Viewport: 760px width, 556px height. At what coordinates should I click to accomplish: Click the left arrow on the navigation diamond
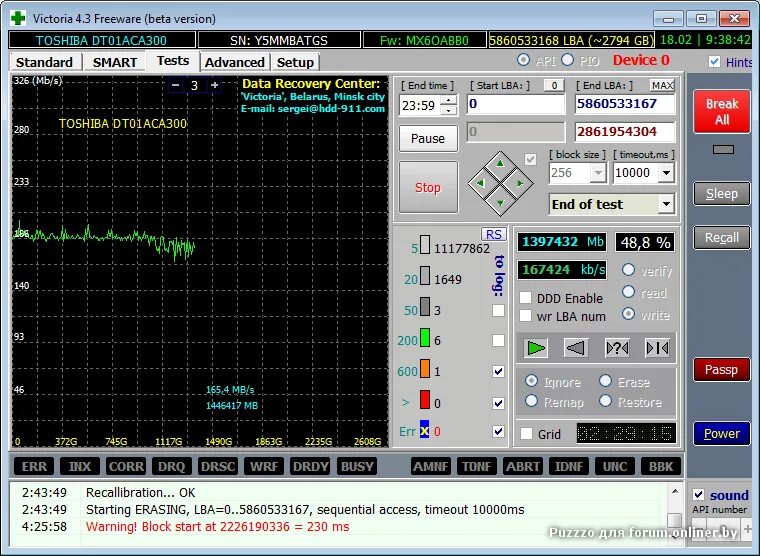pos(480,183)
